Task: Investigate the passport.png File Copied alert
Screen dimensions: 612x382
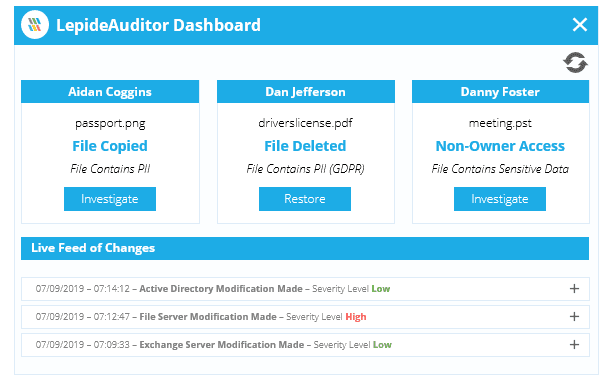Action: [110, 199]
